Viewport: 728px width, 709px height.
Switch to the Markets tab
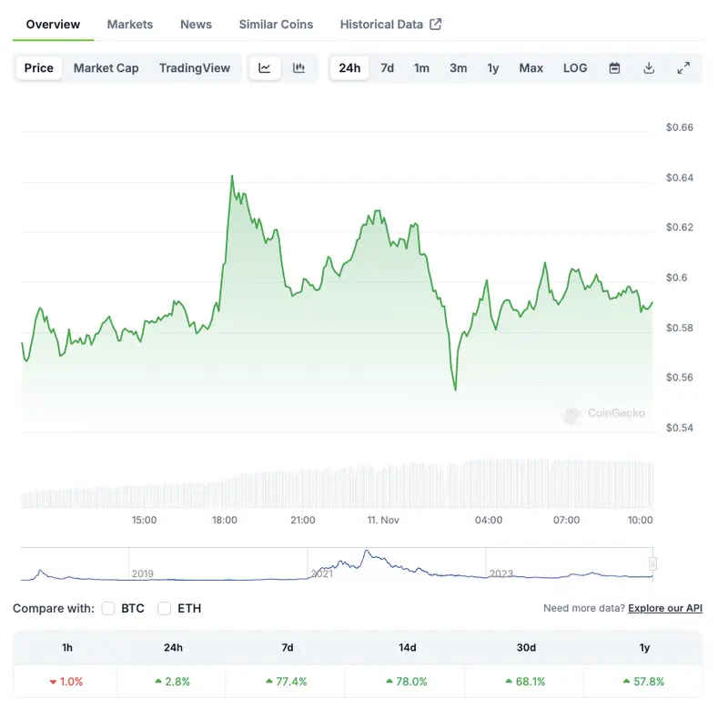coord(130,25)
